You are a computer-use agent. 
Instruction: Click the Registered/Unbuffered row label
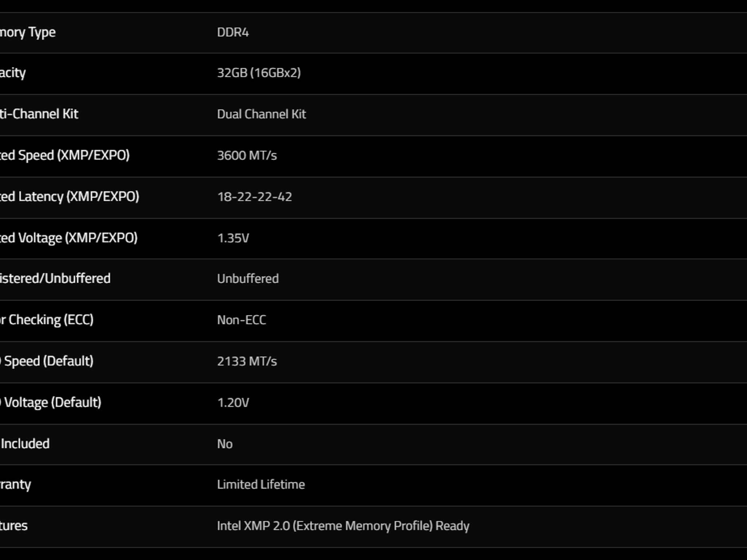click(x=55, y=278)
